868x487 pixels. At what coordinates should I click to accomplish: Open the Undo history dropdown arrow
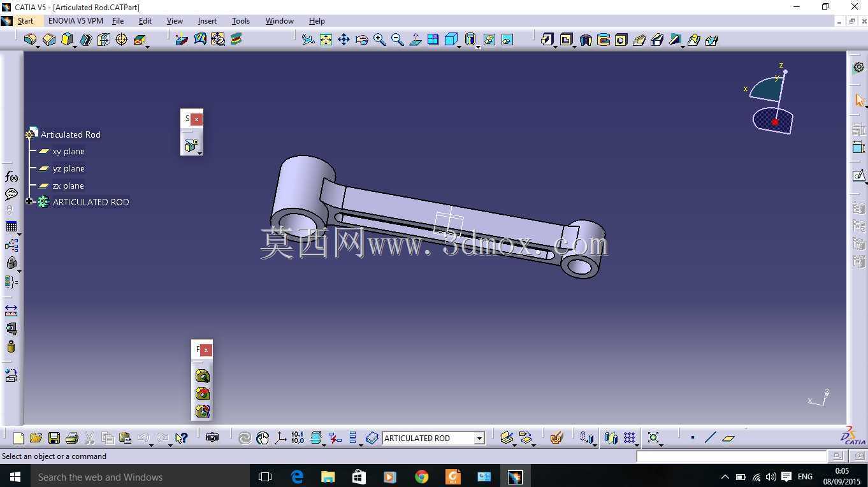click(152, 444)
